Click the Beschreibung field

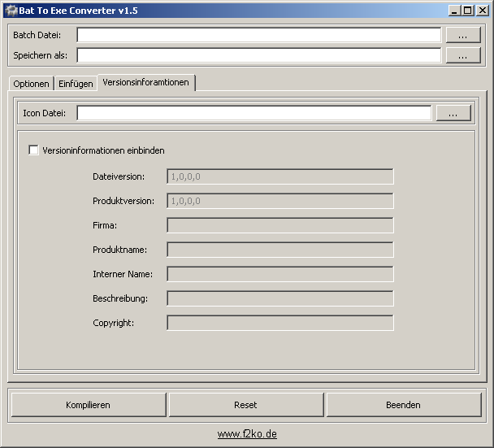point(280,298)
